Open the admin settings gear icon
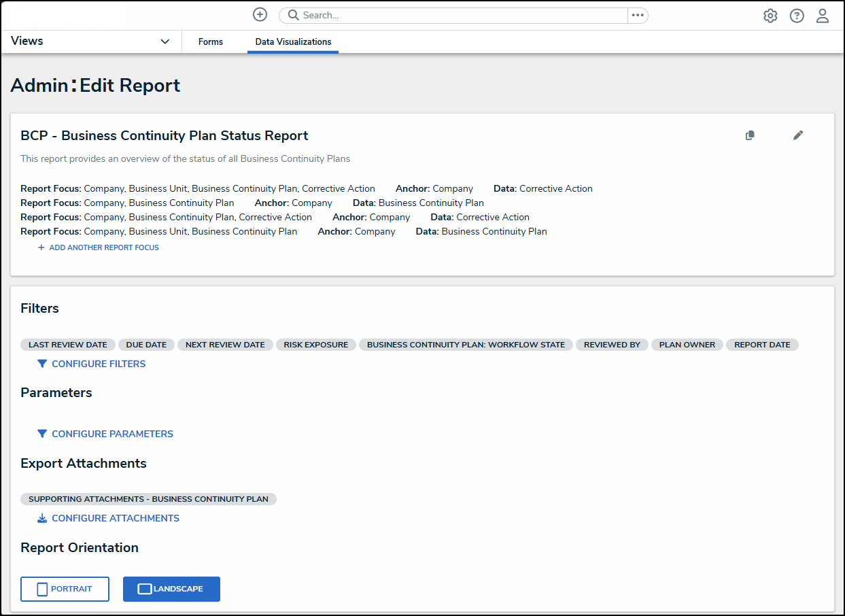 coord(770,16)
